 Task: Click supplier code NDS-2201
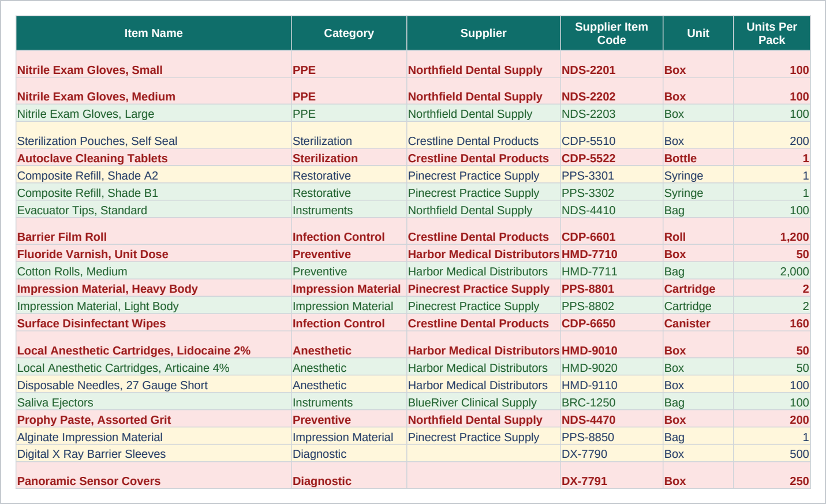[x=612, y=64]
